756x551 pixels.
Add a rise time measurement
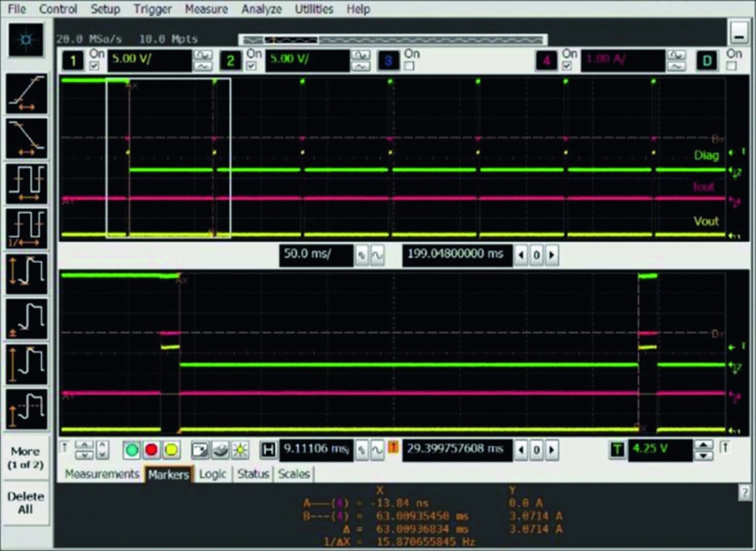[26, 93]
